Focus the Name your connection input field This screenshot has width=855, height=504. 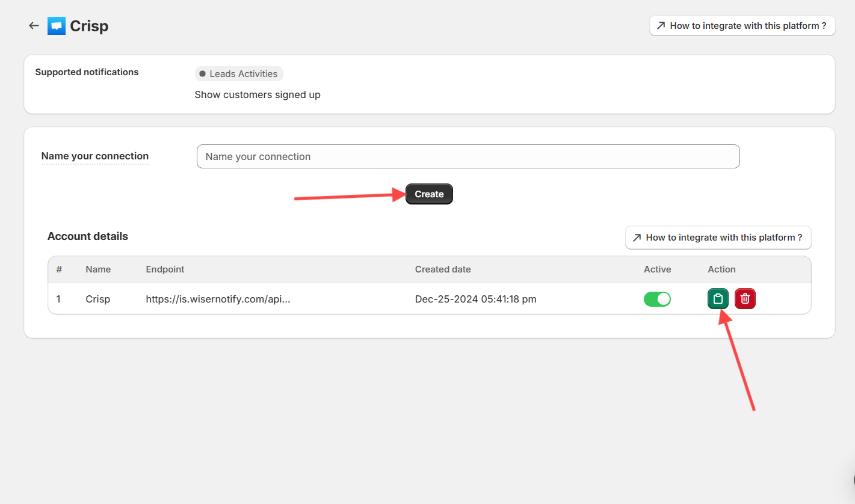tap(468, 156)
